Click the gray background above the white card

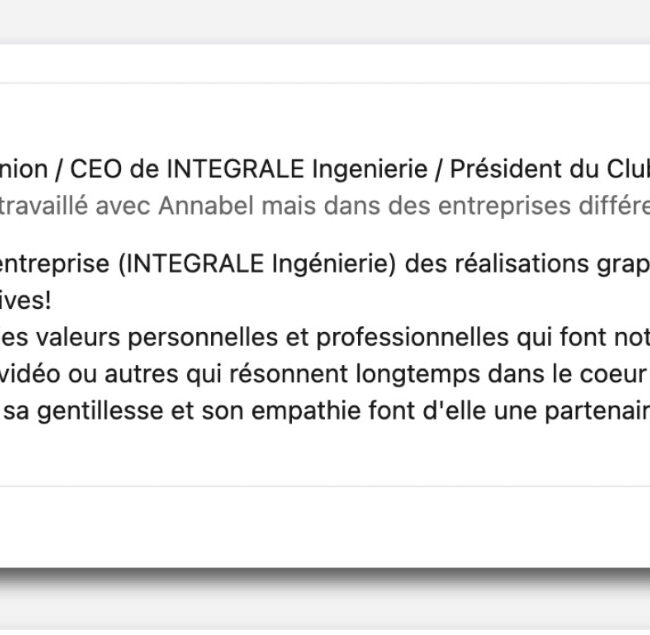(x=325, y=21)
